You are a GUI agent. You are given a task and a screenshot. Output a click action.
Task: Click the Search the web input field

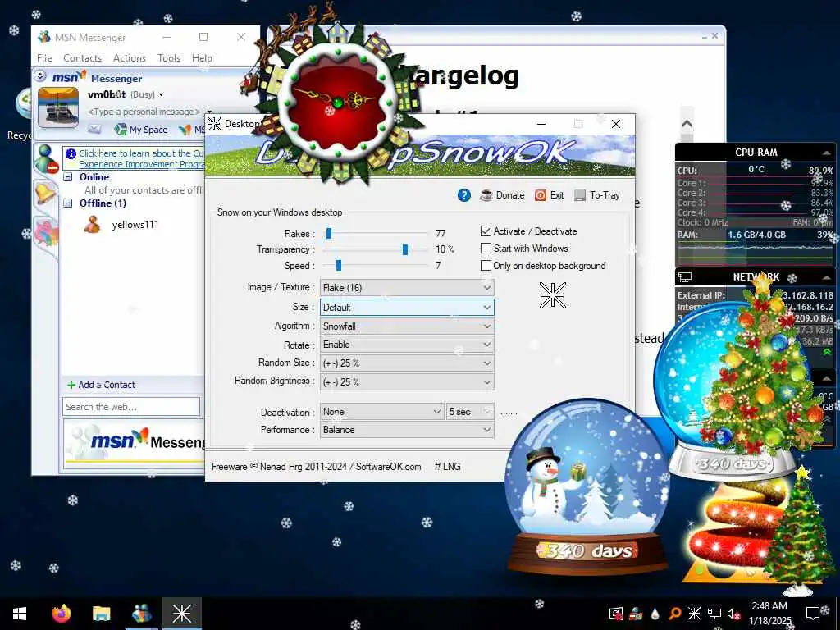coord(131,407)
